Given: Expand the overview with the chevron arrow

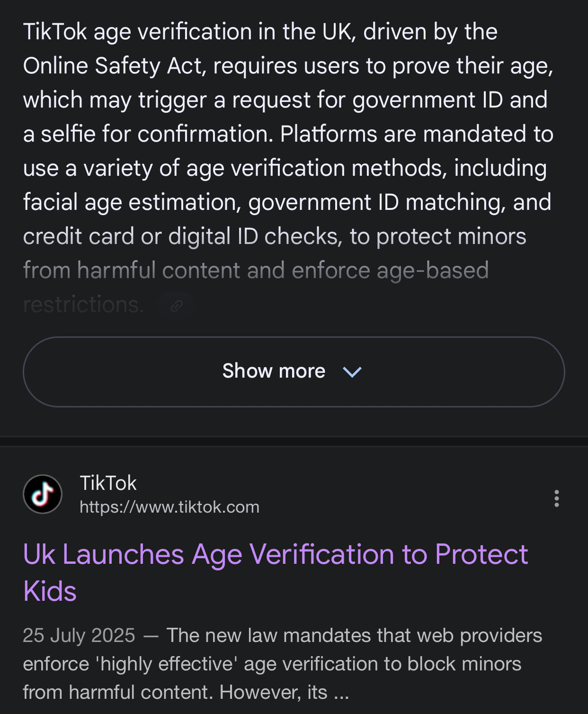Looking at the screenshot, I should (x=352, y=372).
